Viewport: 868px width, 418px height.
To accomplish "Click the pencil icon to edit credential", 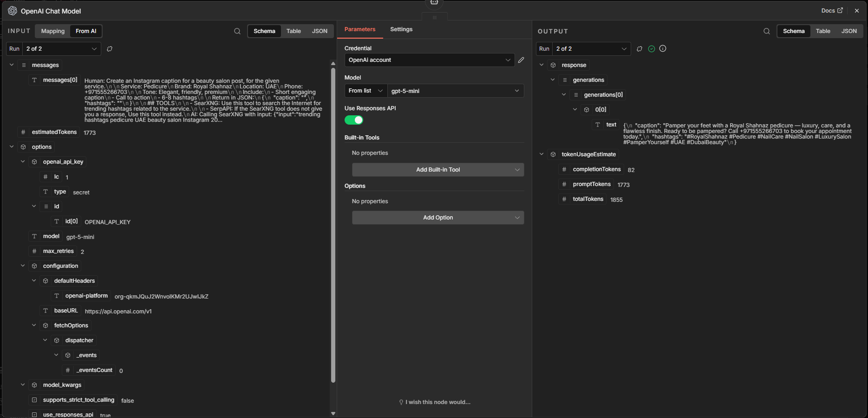I will [x=521, y=60].
